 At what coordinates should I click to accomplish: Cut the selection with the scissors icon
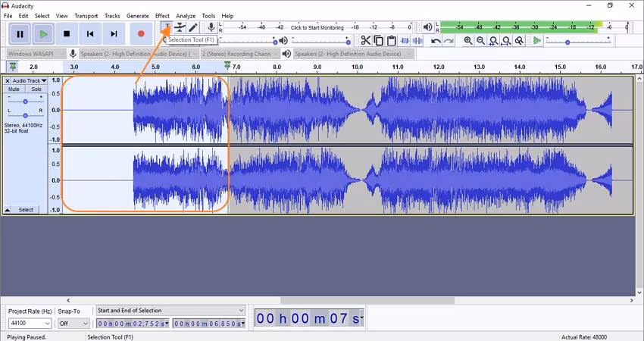[365, 40]
